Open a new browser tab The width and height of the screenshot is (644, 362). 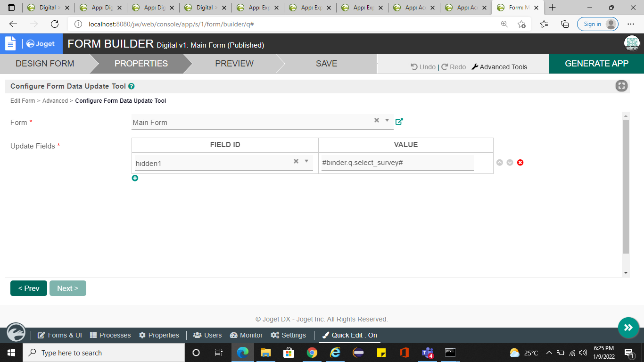click(552, 8)
